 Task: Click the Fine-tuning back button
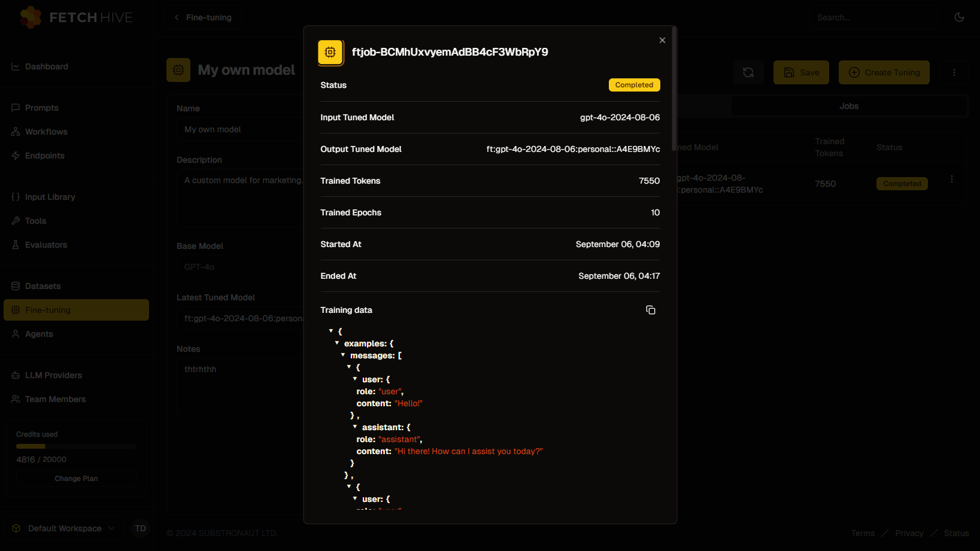203,17
